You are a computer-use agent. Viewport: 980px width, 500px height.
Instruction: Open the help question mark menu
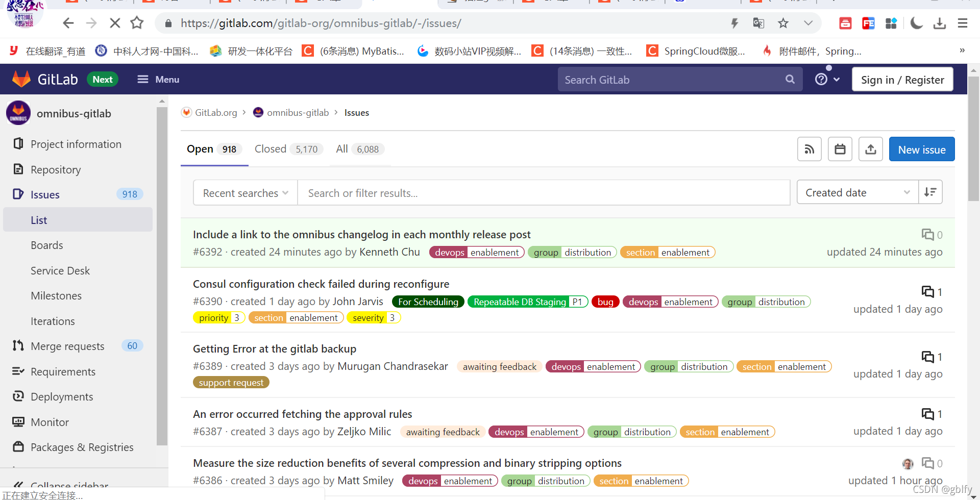(x=827, y=79)
